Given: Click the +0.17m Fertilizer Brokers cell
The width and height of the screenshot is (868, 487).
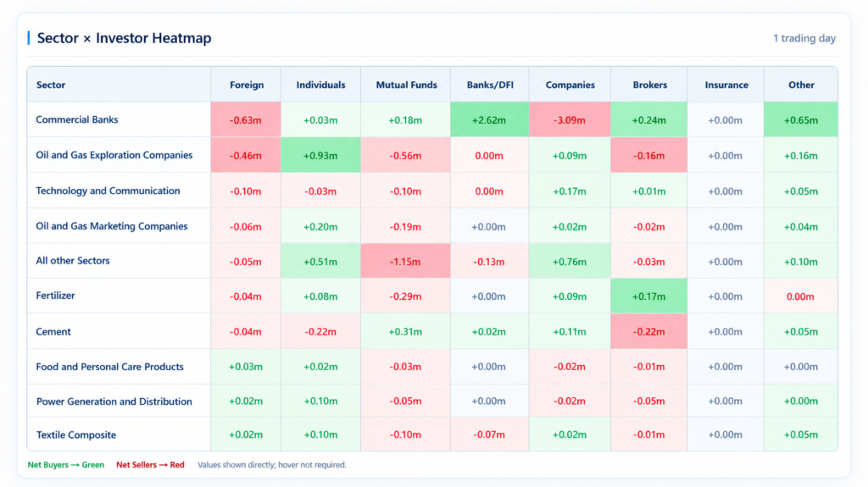Looking at the screenshot, I should [x=648, y=296].
